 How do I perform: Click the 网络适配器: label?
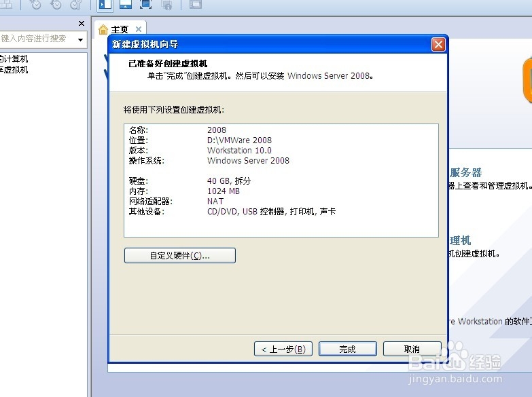[151, 202]
